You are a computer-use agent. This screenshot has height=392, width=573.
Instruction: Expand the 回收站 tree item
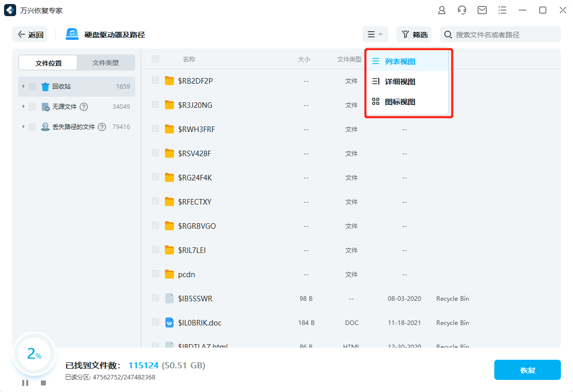(x=23, y=86)
